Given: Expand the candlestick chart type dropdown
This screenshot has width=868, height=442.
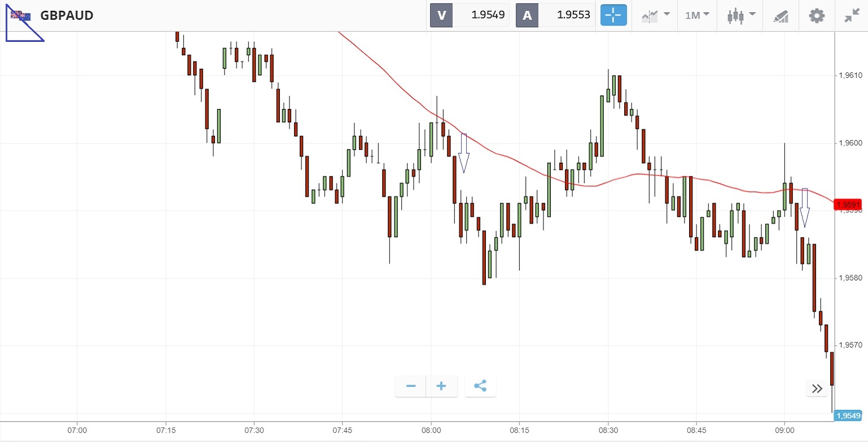Looking at the screenshot, I should click(x=741, y=15).
